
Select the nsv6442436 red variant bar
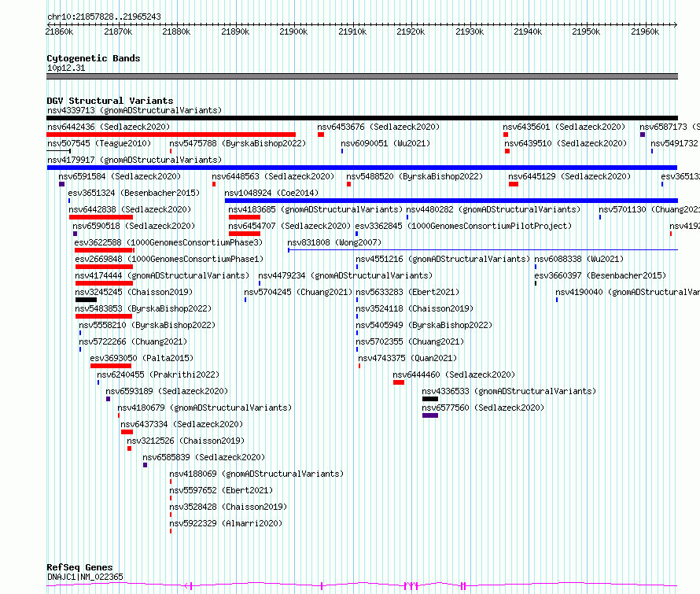171,135
